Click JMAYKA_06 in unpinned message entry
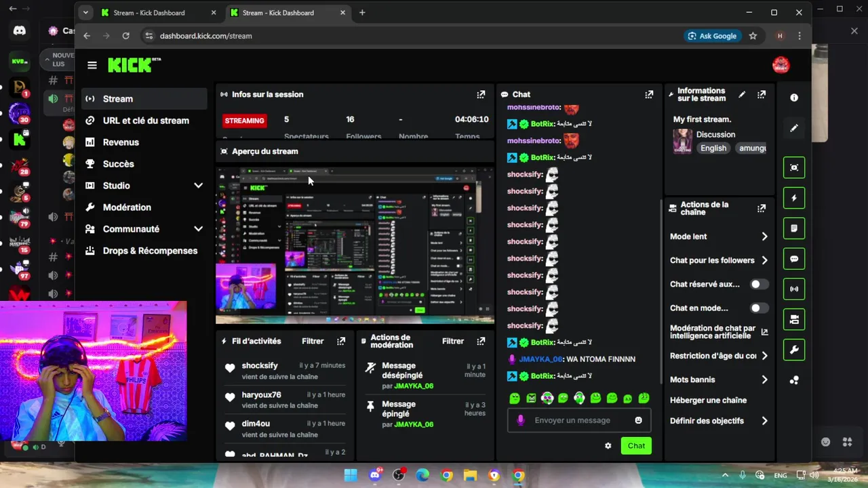868x488 pixels. tap(414, 386)
